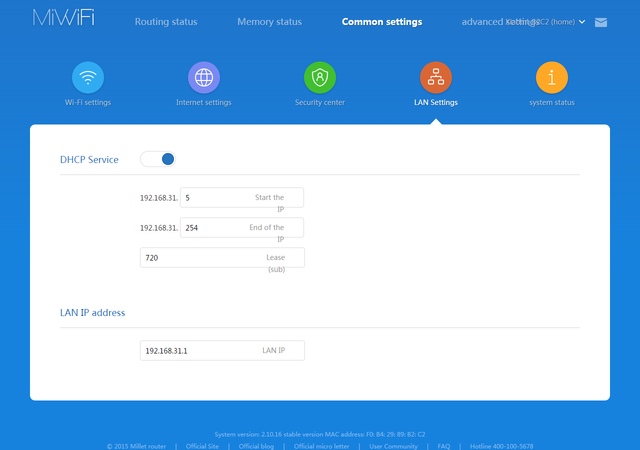Screen dimensions: 640x450
Task: Click the Internet settings label
Action: pyautogui.click(x=204, y=102)
